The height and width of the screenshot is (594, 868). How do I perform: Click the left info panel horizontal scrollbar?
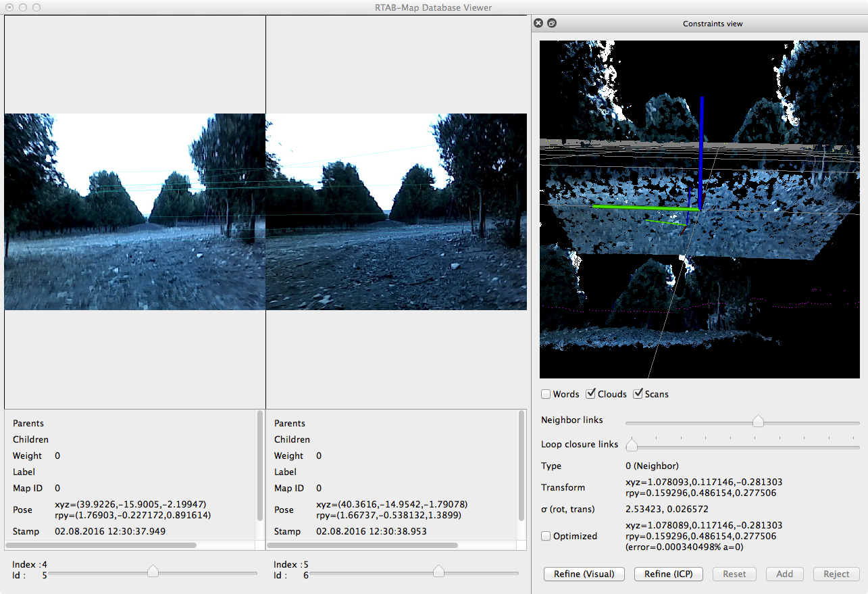pos(101,545)
